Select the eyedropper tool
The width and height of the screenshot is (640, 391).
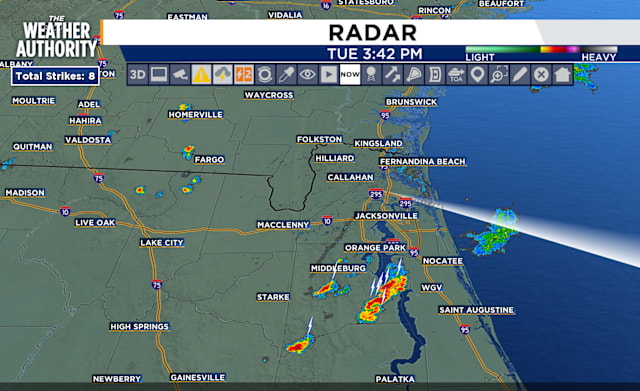click(x=286, y=75)
